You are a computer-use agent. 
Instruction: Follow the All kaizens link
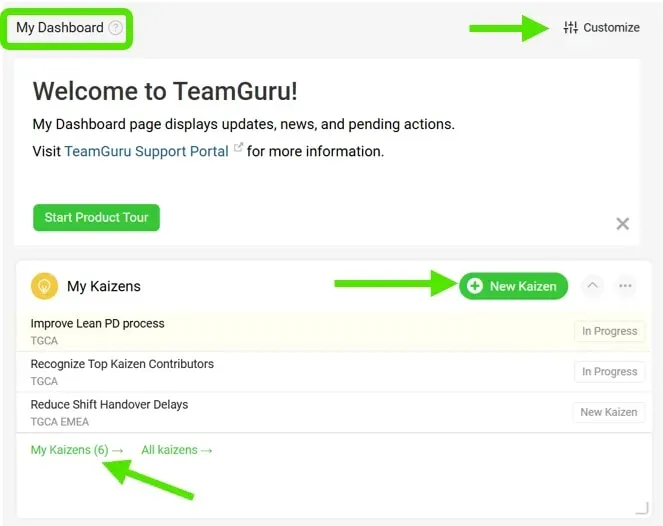point(177,450)
